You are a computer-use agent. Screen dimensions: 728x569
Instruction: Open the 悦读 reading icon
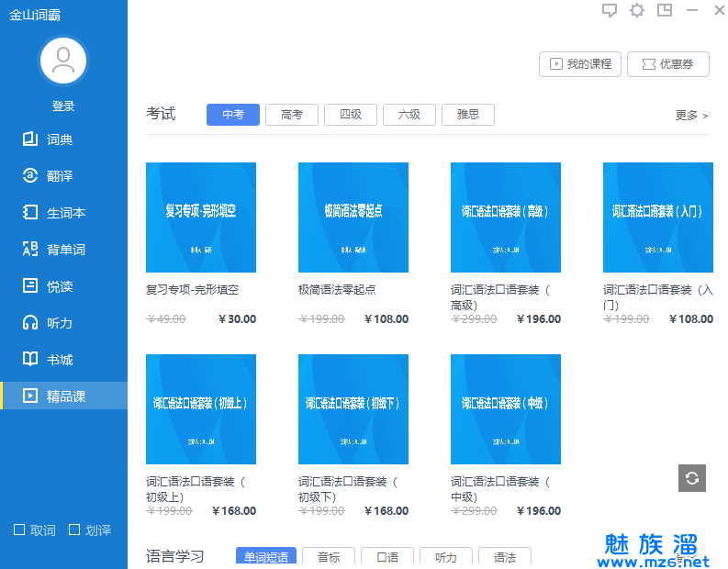pyautogui.click(x=30, y=286)
